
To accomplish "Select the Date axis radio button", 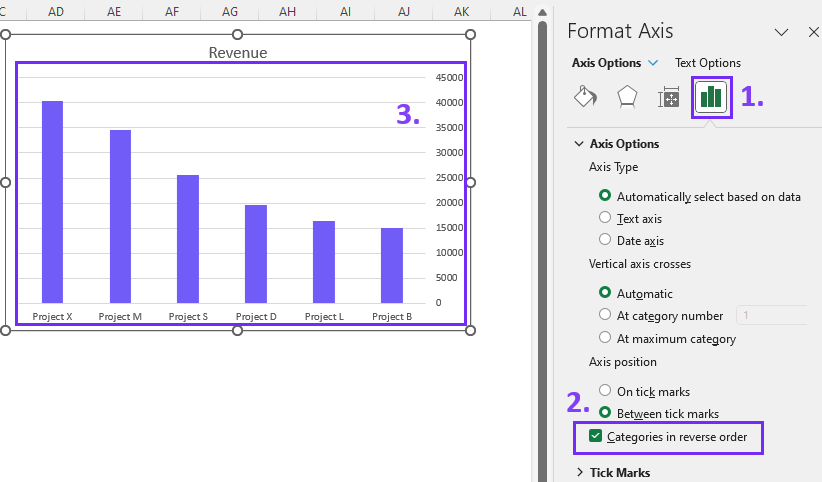I will [x=605, y=239].
